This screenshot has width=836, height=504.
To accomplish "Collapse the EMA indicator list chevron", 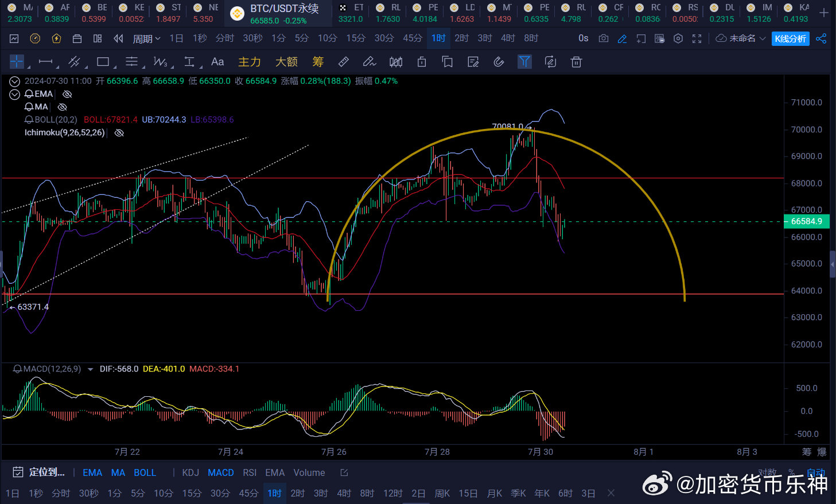I will (14, 94).
